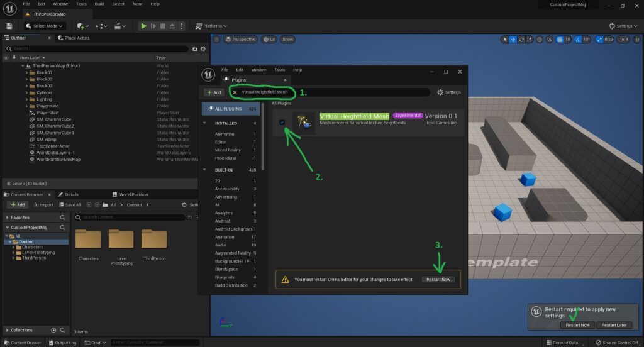Activate the viewport Select mode arrow
Viewport: 644px width, 347px height.
(x=505, y=40)
